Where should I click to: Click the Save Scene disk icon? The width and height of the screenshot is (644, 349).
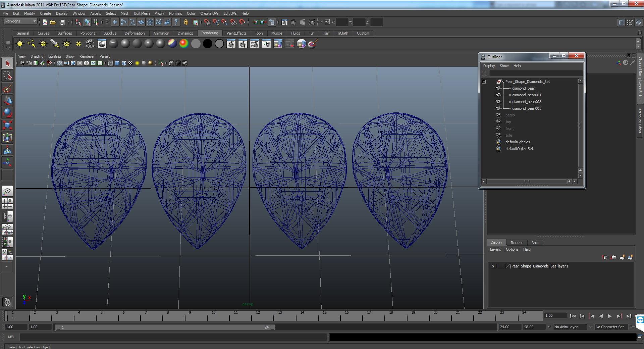62,22
